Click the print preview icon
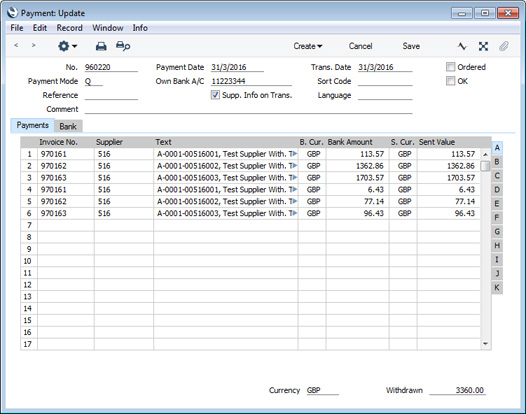 [x=123, y=46]
